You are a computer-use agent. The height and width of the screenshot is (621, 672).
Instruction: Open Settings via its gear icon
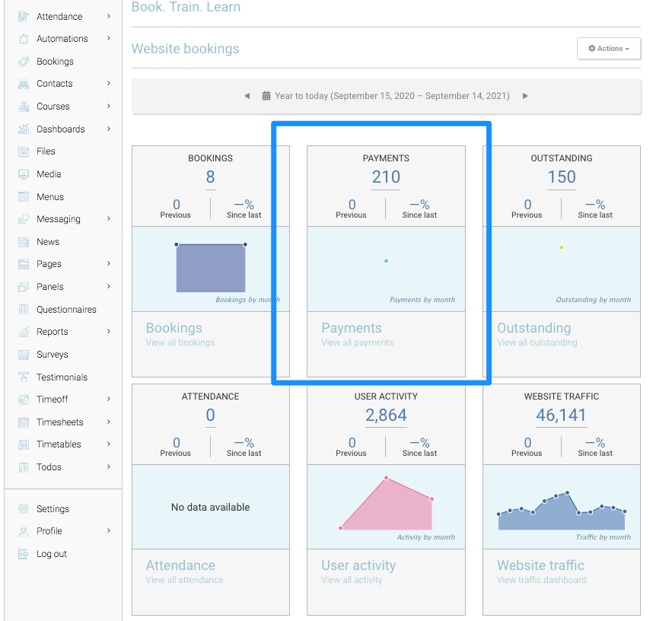click(24, 509)
